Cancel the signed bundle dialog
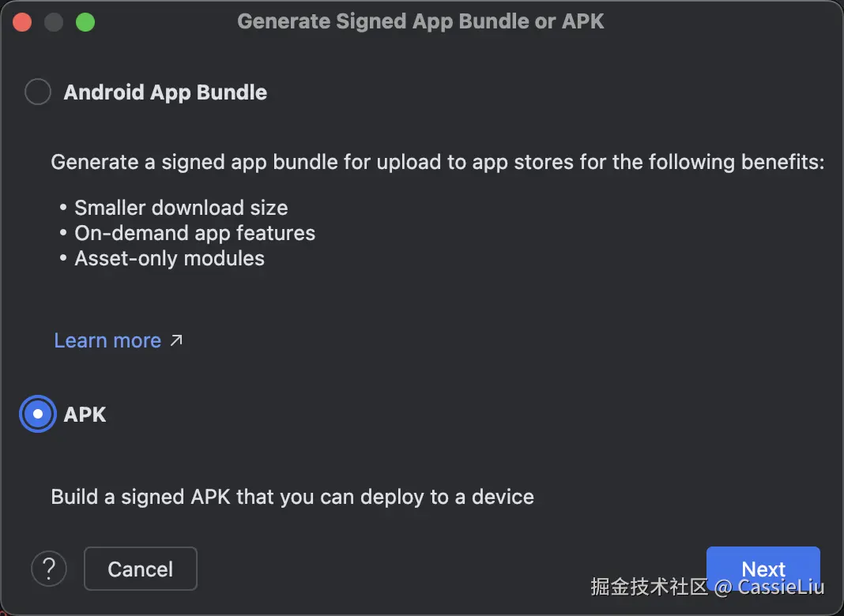Image resolution: width=844 pixels, height=616 pixels. 141,569
